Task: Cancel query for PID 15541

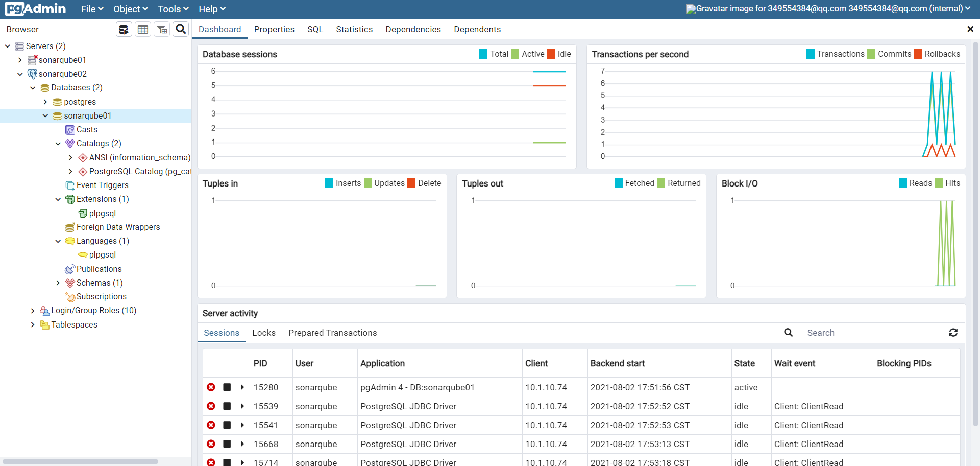Action: (227, 425)
